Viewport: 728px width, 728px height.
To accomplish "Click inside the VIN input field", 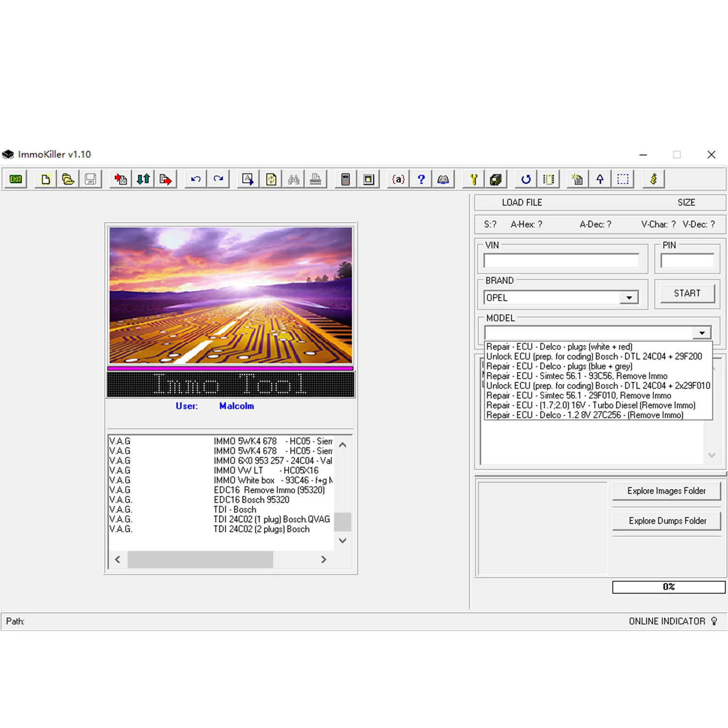I will (x=562, y=261).
